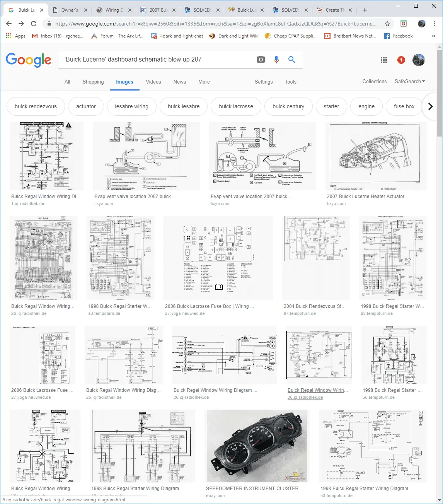This screenshot has width=443, height=504.
Task: Filter images by the 'fuse box' chip
Action: [404, 106]
